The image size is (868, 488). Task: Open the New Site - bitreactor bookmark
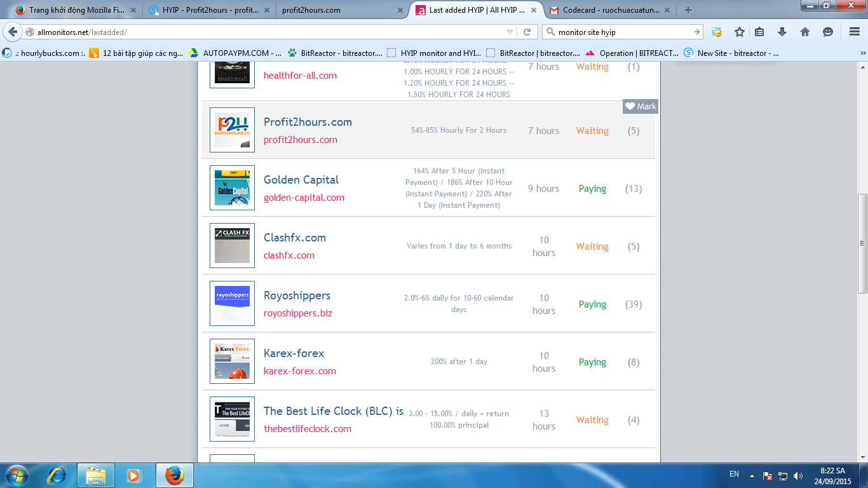tap(731, 53)
